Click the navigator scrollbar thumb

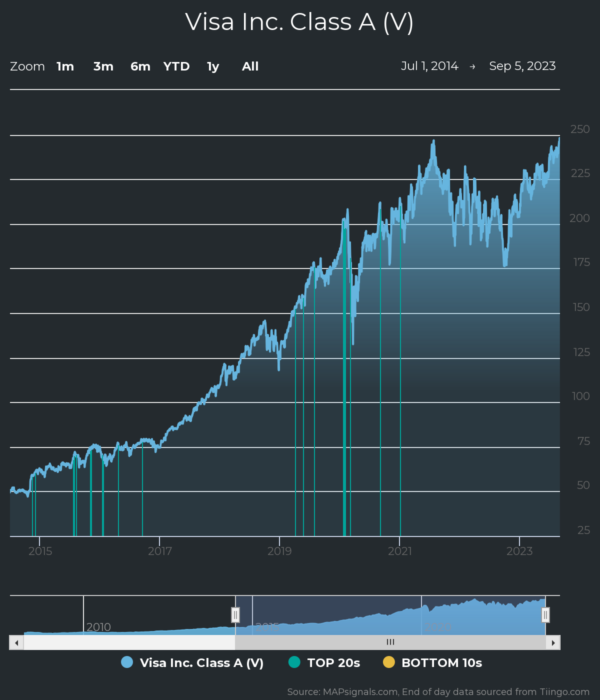[390, 642]
